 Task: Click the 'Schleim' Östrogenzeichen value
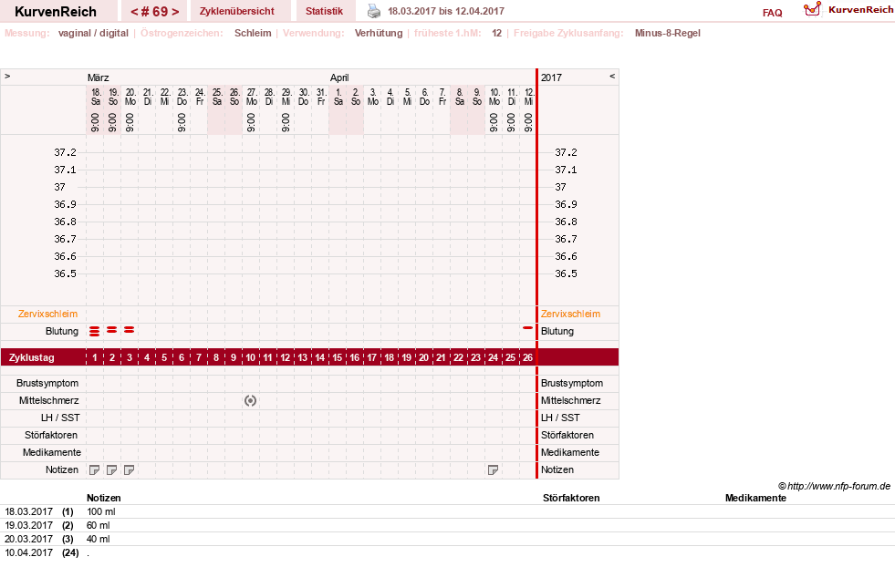click(x=253, y=33)
